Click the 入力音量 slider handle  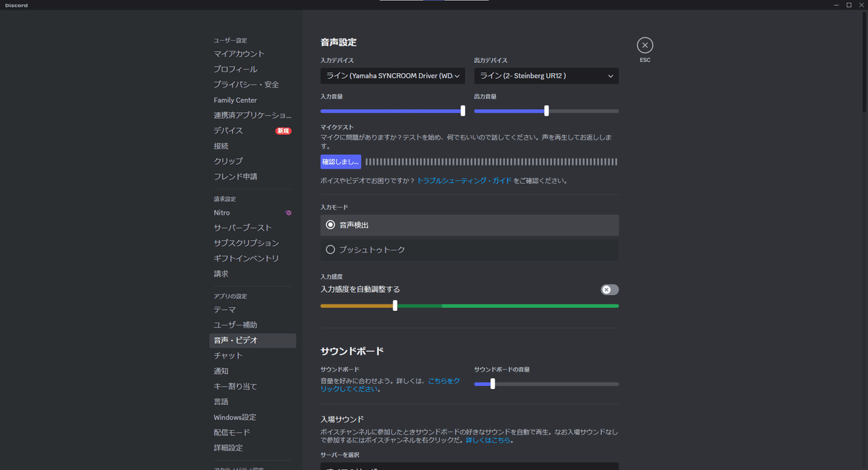(x=463, y=111)
